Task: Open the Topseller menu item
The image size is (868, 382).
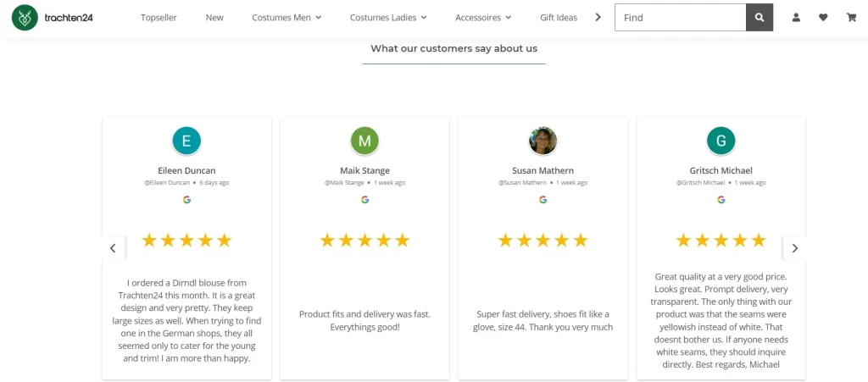Action: coord(159,18)
